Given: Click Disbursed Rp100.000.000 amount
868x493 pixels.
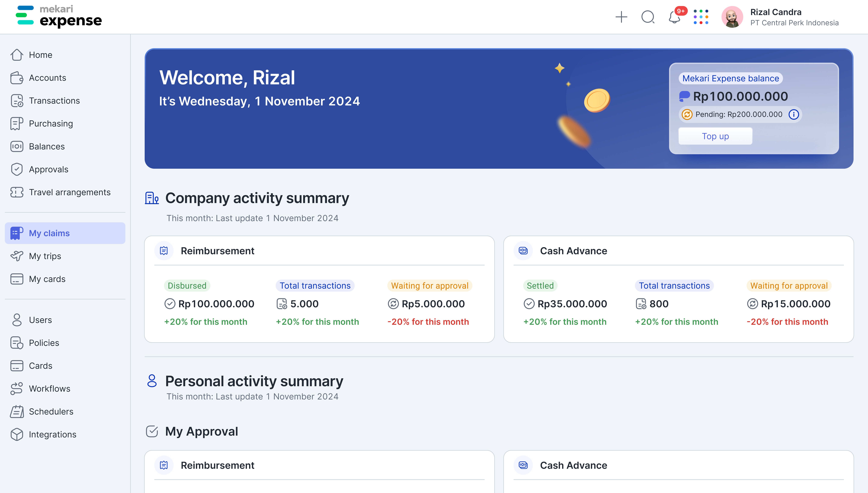Looking at the screenshot, I should click(x=216, y=304).
